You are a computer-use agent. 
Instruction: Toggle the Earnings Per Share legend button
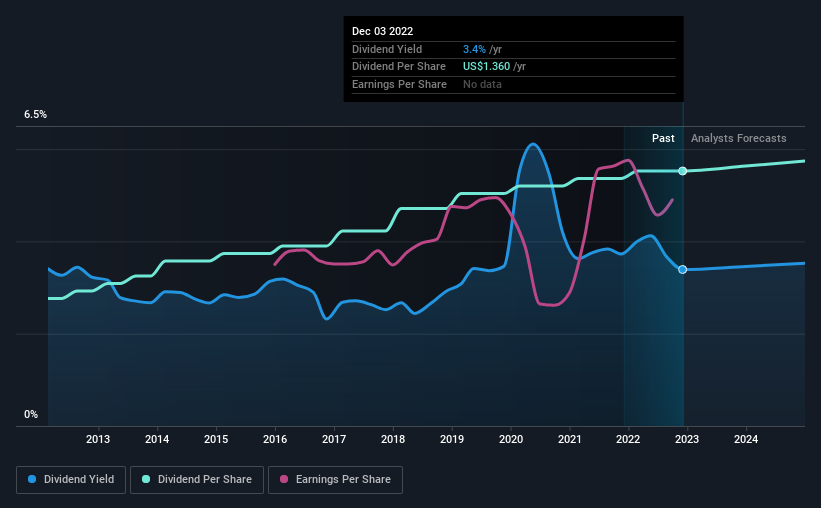tap(335, 480)
